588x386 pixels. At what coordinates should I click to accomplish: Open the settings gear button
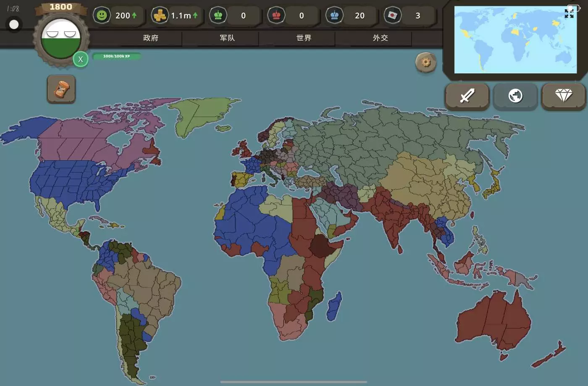(426, 63)
